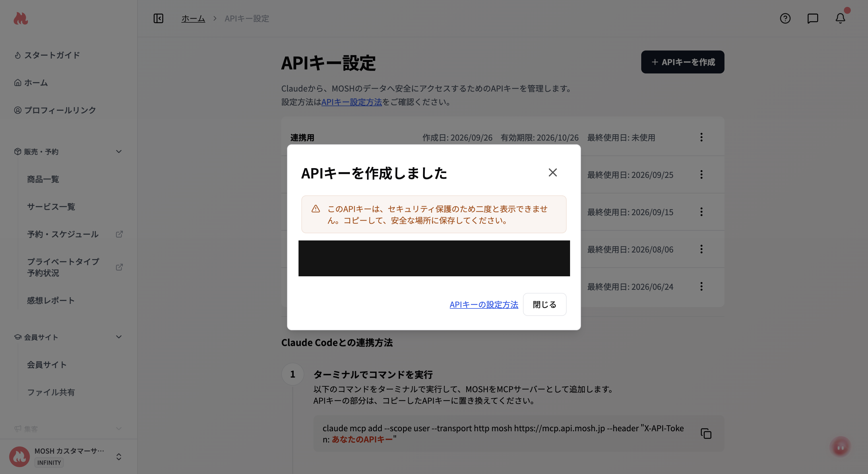Collapse the 販売・予約 section

[x=119, y=151]
